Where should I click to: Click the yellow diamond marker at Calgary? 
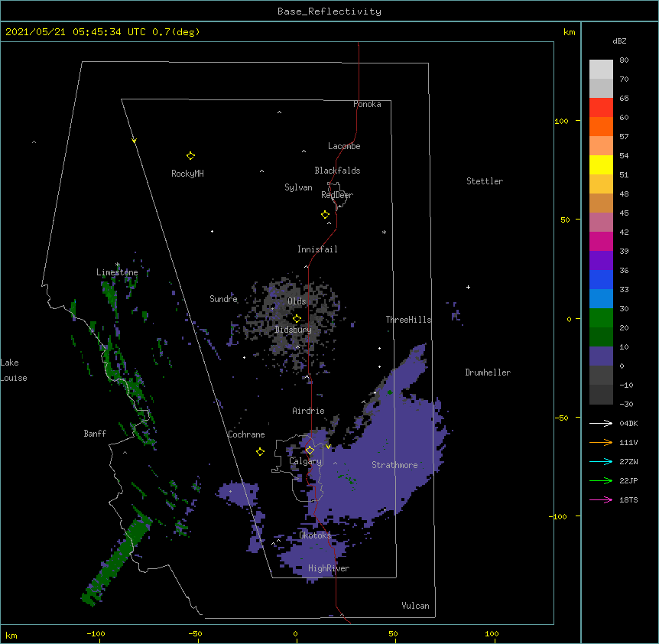pyautogui.click(x=310, y=450)
